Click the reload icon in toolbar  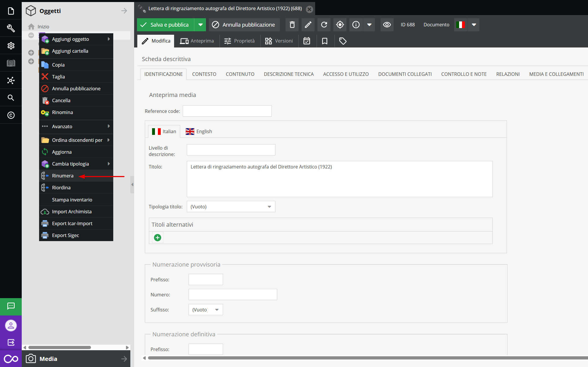(x=324, y=25)
